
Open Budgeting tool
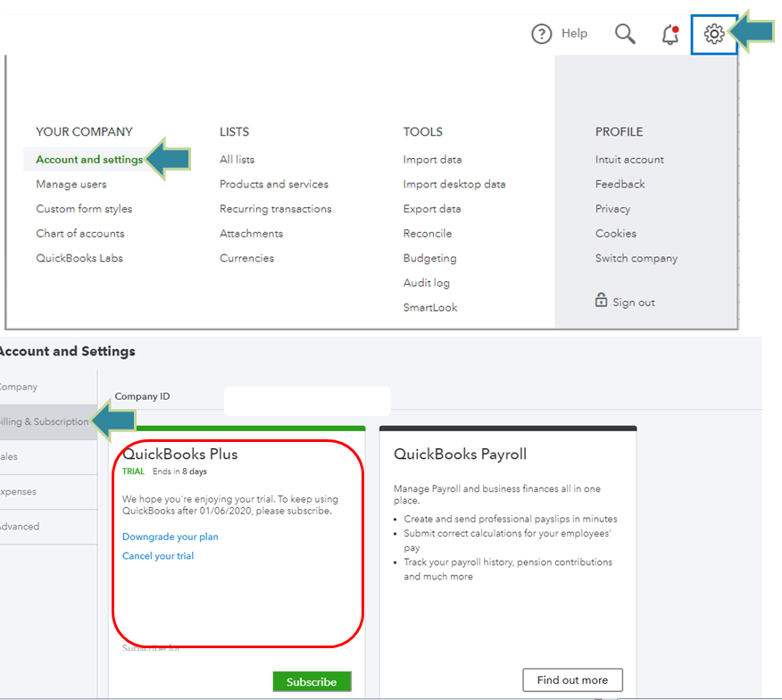430,258
